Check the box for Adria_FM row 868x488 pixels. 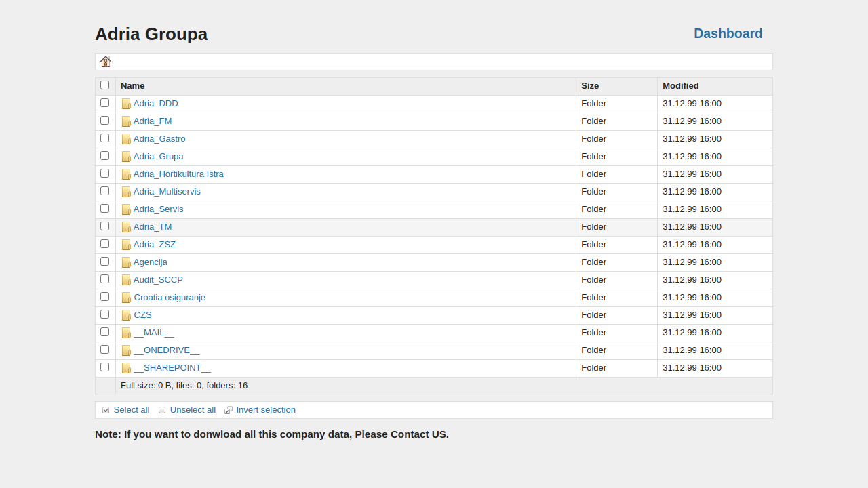click(104, 121)
